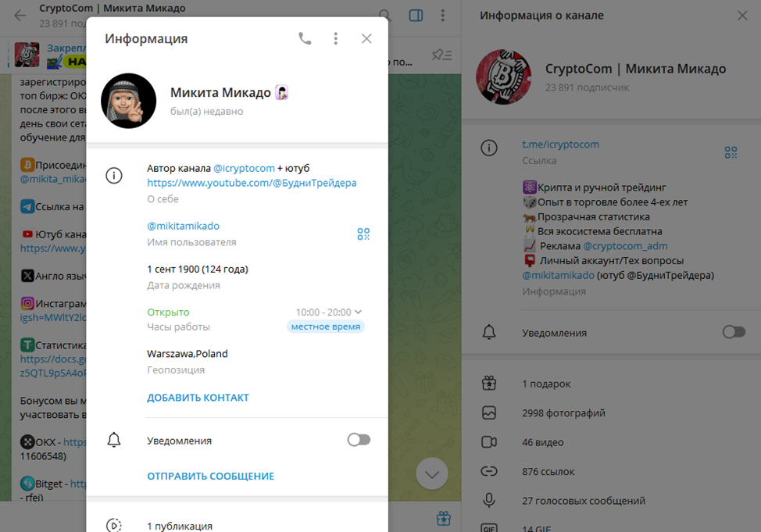Click the link icon beside 876 ссылок
The image size is (761, 532).
489,471
